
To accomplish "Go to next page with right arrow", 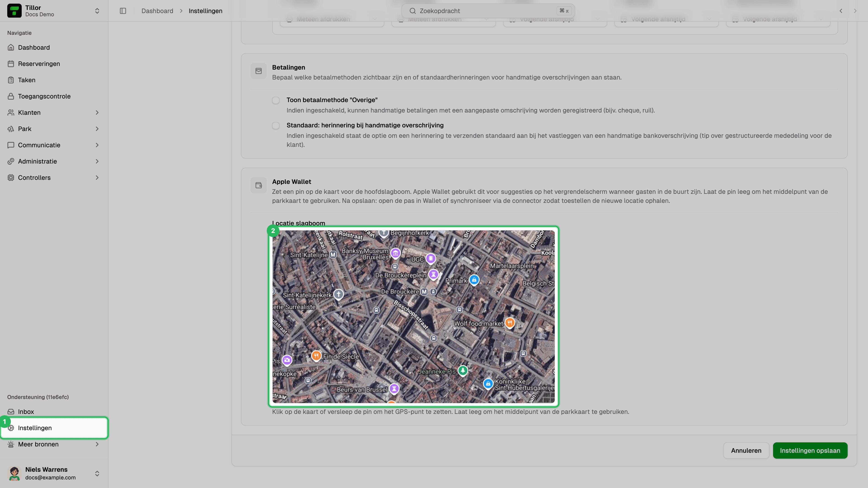I will tap(855, 11).
